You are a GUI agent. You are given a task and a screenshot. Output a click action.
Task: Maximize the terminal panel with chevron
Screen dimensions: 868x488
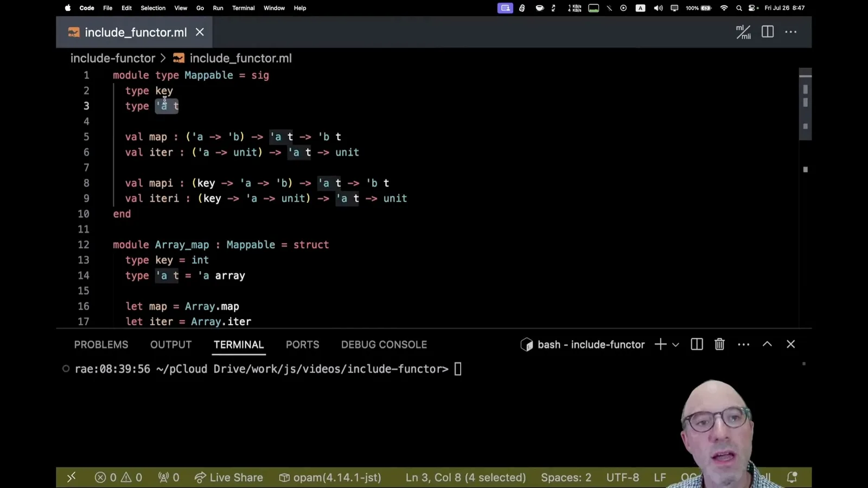tap(767, 344)
